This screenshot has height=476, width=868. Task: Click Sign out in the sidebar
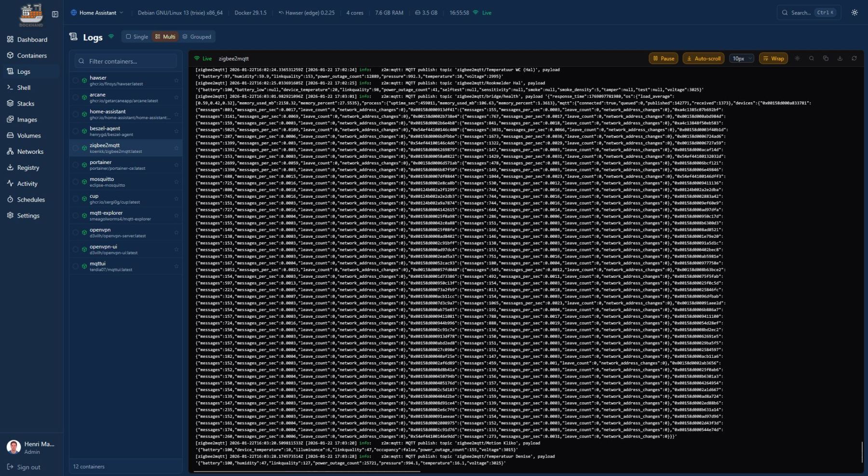point(28,467)
